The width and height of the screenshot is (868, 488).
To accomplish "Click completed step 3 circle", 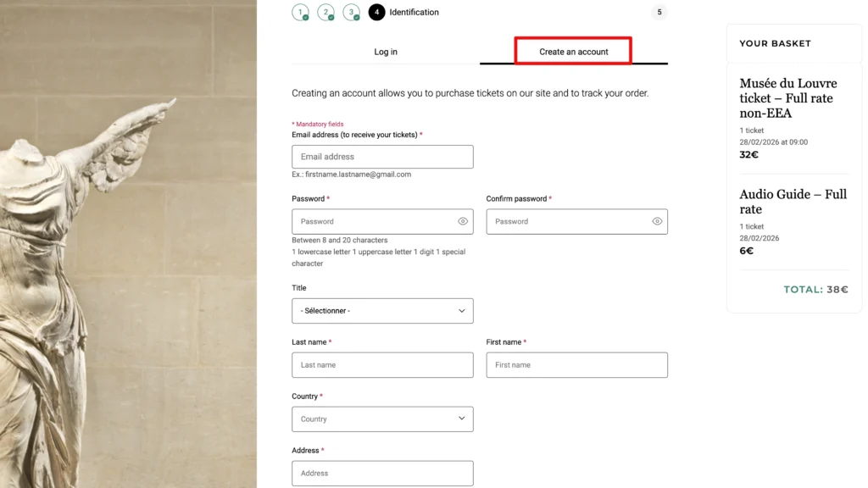I will click(x=351, y=13).
